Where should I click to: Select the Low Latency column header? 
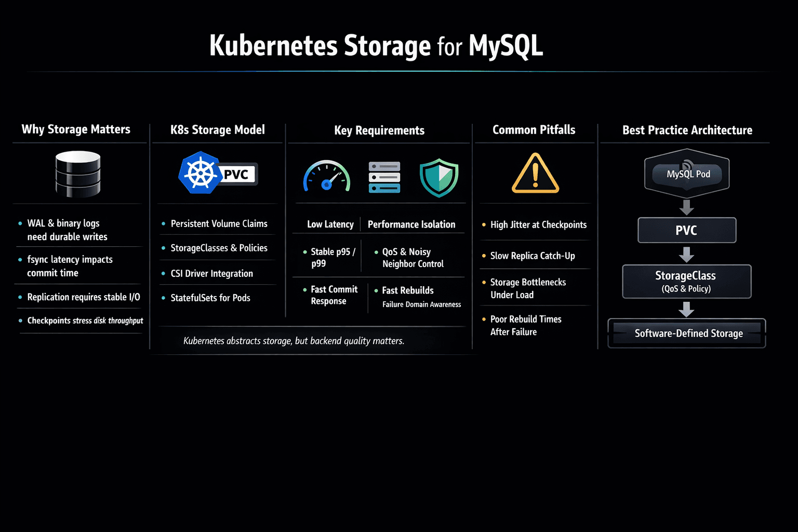point(330,224)
